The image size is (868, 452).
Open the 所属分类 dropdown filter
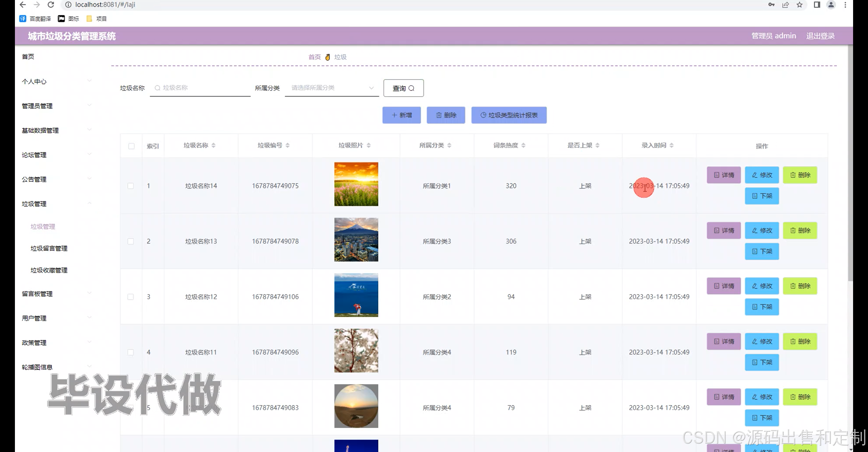coord(332,88)
